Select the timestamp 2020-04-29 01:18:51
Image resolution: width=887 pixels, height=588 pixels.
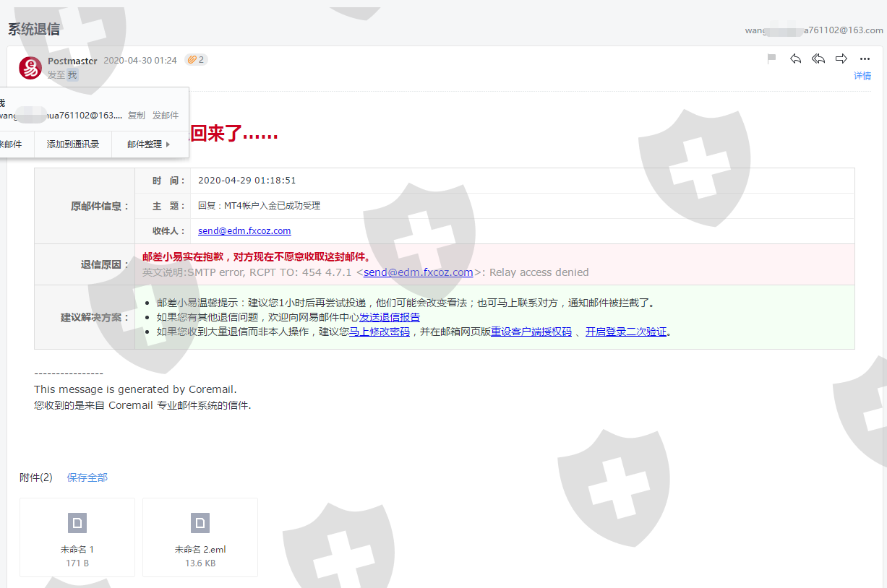pyautogui.click(x=247, y=181)
